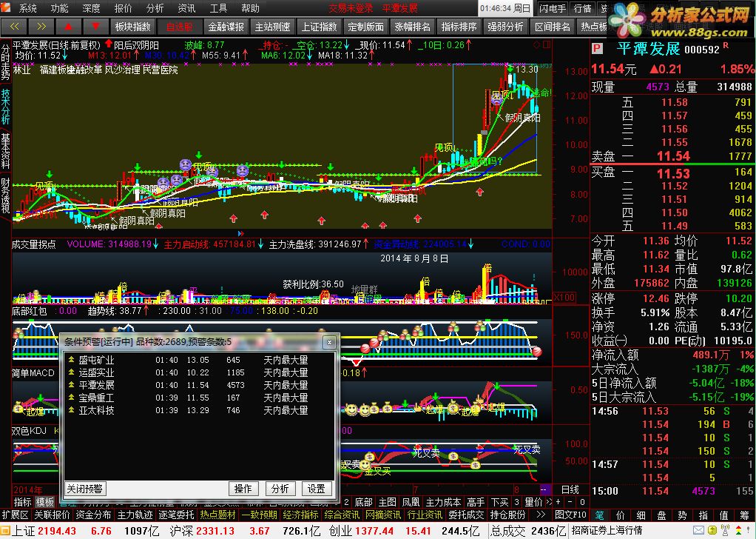The height and width of the screenshot is (539, 756).
Task: Select the 运盛实业 alert row
Action: pos(199,372)
